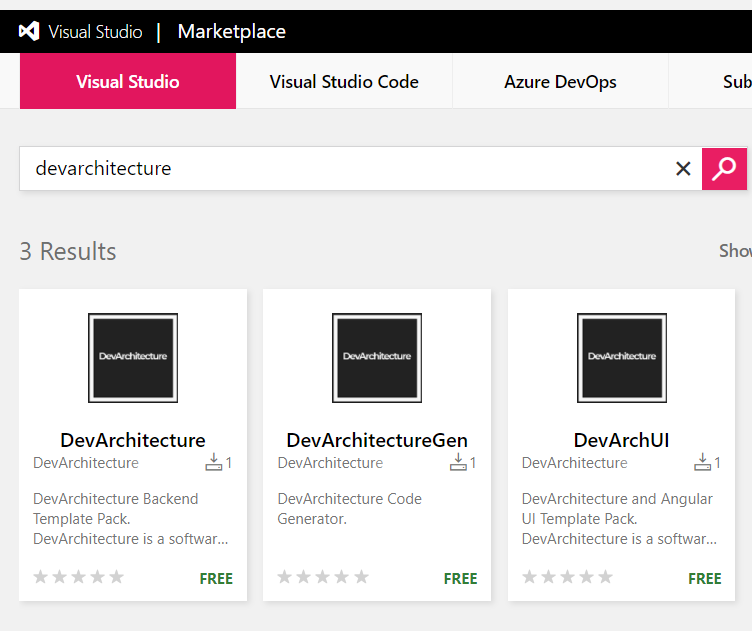Clear the search text with X
This screenshot has width=752, height=631.
coord(683,168)
